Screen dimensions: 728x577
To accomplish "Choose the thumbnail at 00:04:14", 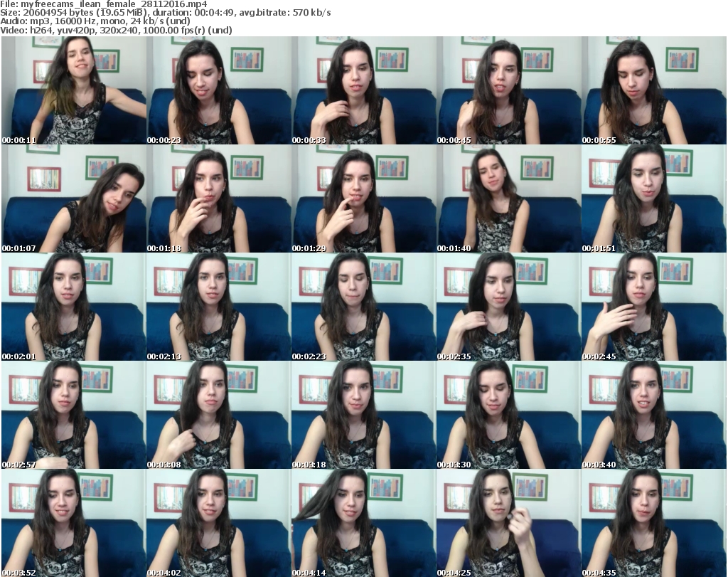I will tap(363, 523).
